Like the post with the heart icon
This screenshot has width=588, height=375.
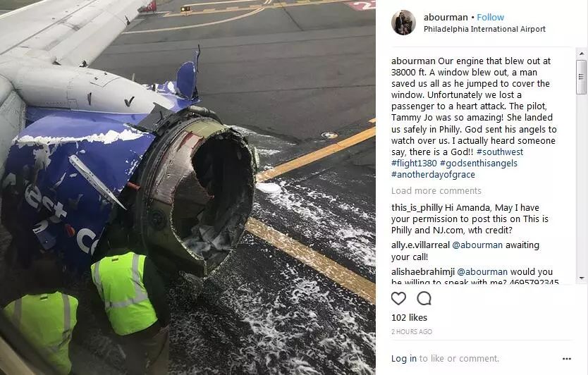coord(398,298)
